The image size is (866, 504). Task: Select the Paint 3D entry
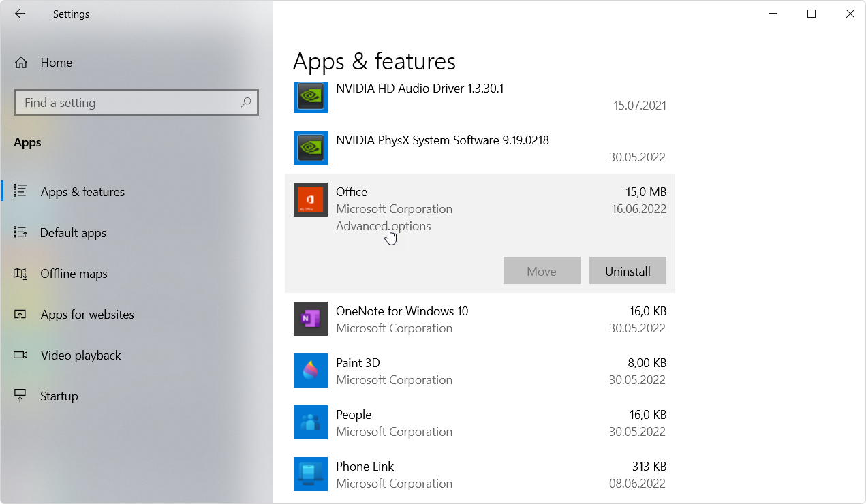pos(480,371)
